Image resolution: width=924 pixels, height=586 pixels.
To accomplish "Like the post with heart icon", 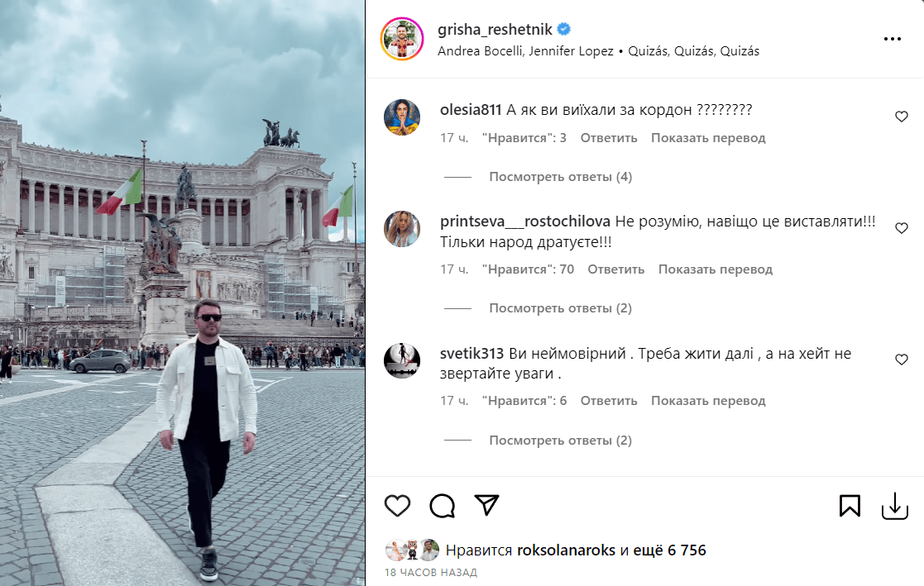I will [x=397, y=505].
